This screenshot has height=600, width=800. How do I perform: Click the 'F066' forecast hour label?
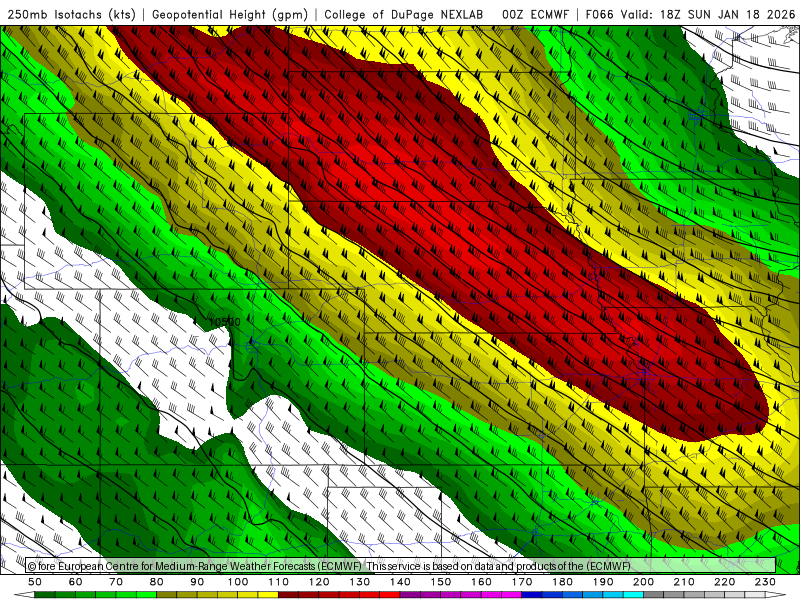(599, 14)
